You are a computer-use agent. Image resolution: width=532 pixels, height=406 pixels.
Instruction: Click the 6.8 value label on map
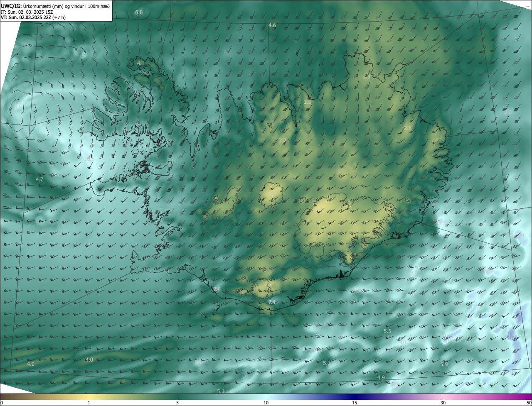[139, 12]
